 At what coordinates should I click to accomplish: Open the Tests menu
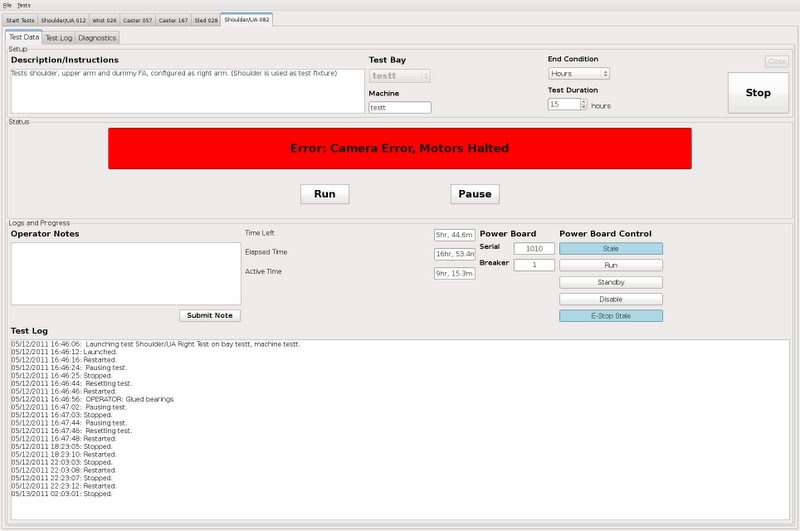click(24, 5)
